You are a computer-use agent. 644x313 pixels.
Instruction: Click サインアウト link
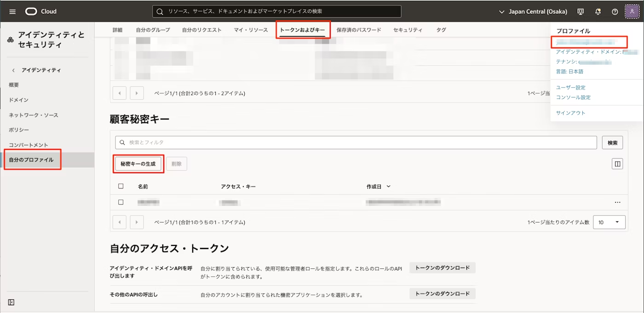pos(570,113)
